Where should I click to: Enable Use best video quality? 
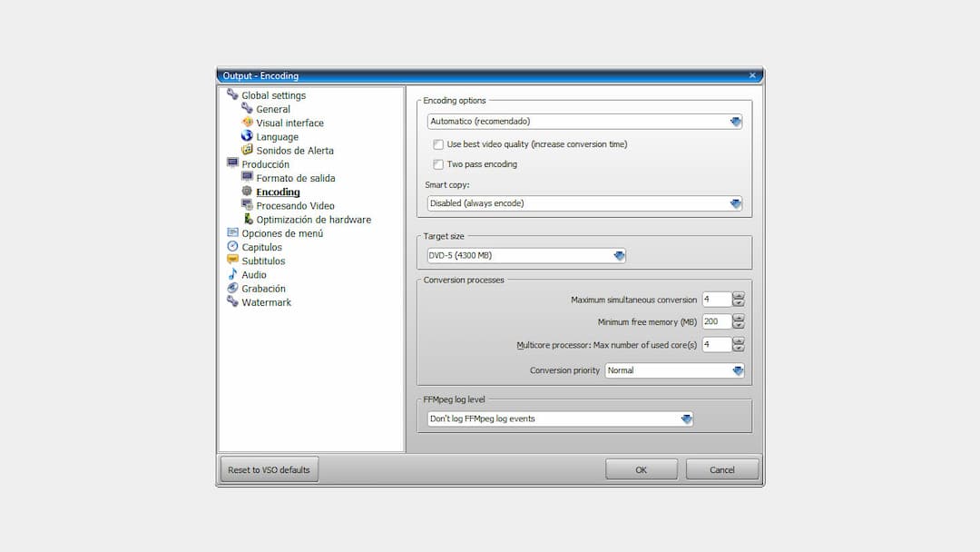tap(439, 144)
